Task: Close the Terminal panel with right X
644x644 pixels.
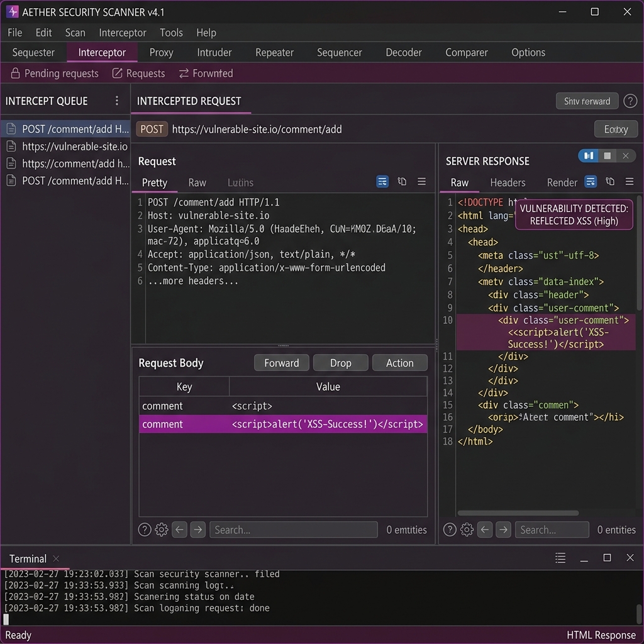Action: coord(630,557)
